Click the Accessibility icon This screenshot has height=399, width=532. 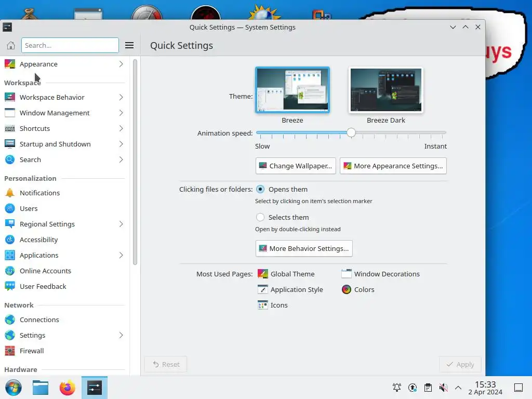pos(10,240)
